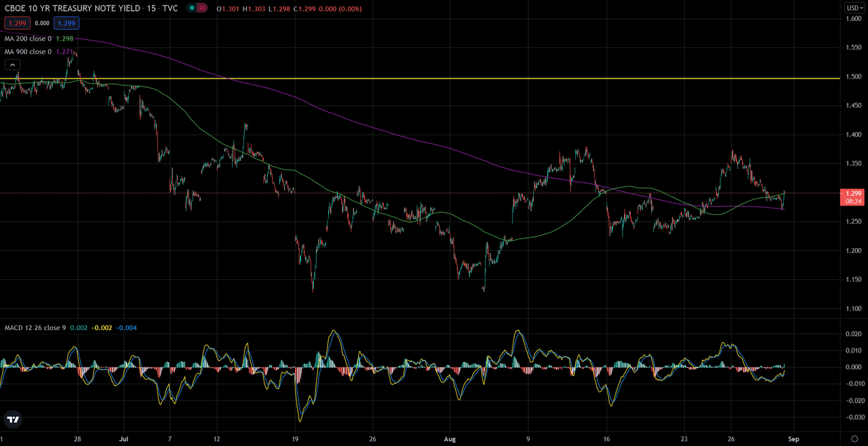868x446 pixels.
Task: Click the 12 date label on time axis
Action: (x=216, y=439)
